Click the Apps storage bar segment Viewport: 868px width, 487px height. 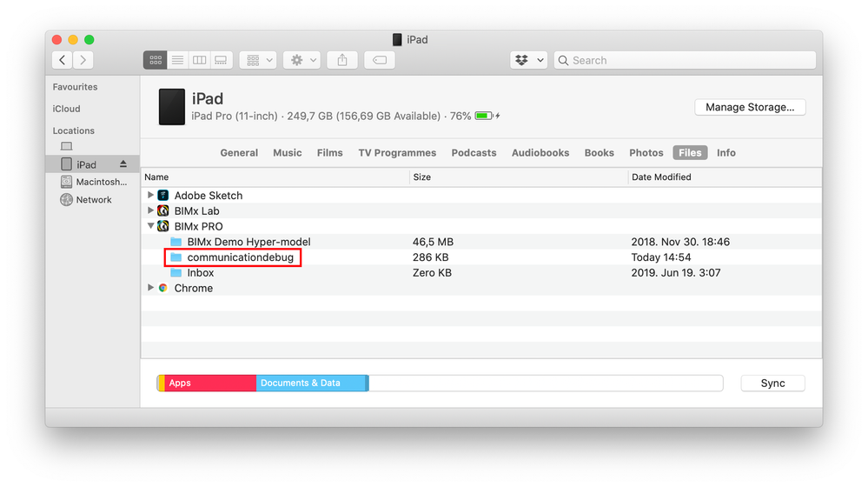(210, 383)
